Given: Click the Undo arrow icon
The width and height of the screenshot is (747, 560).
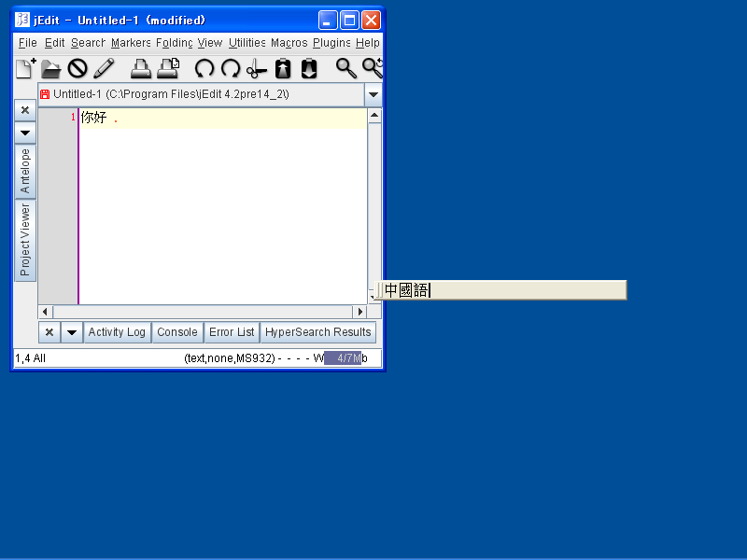Looking at the screenshot, I should click(x=204, y=68).
